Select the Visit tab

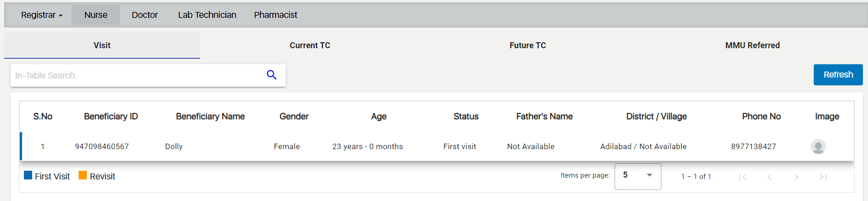point(102,45)
